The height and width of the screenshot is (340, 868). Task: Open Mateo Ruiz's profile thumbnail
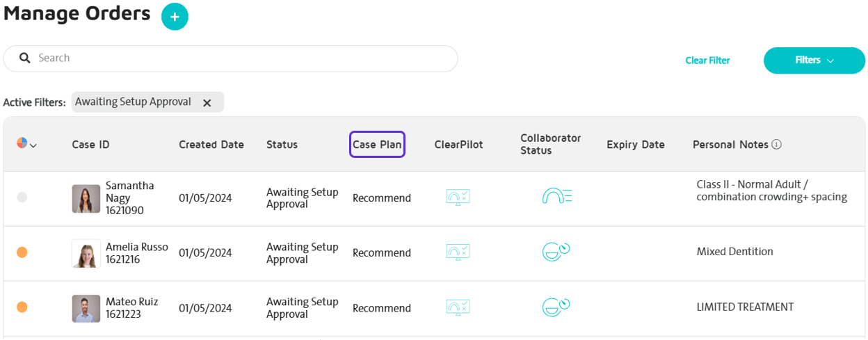[86, 308]
